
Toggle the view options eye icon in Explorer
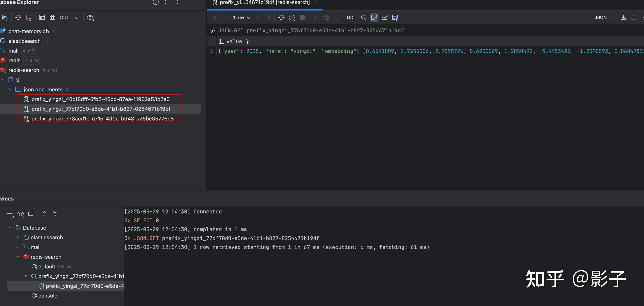(90, 18)
